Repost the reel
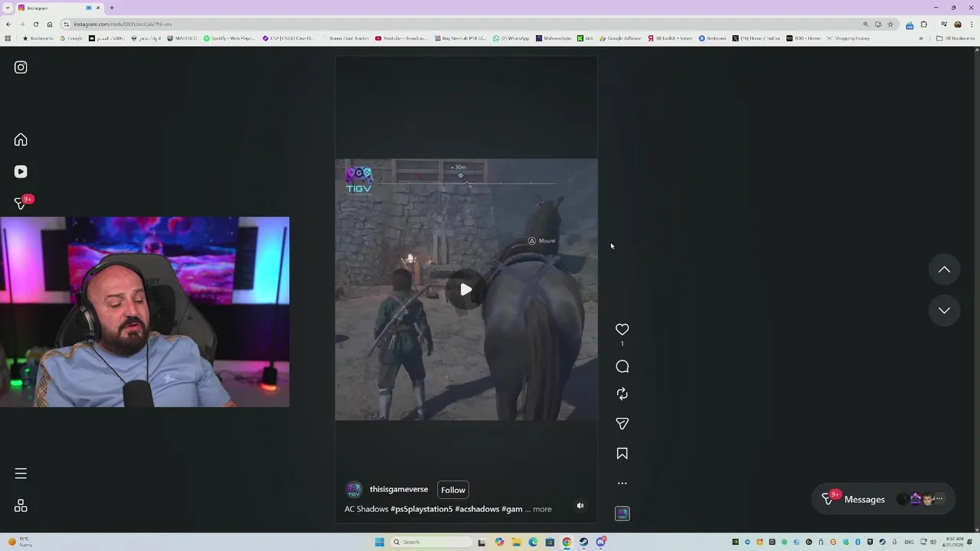Image resolution: width=980 pixels, height=551 pixels. coord(622,393)
